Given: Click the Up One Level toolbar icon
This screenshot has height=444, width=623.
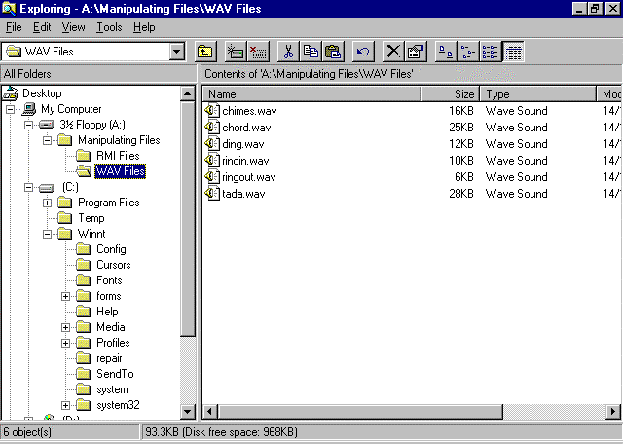Looking at the screenshot, I should tap(204, 51).
